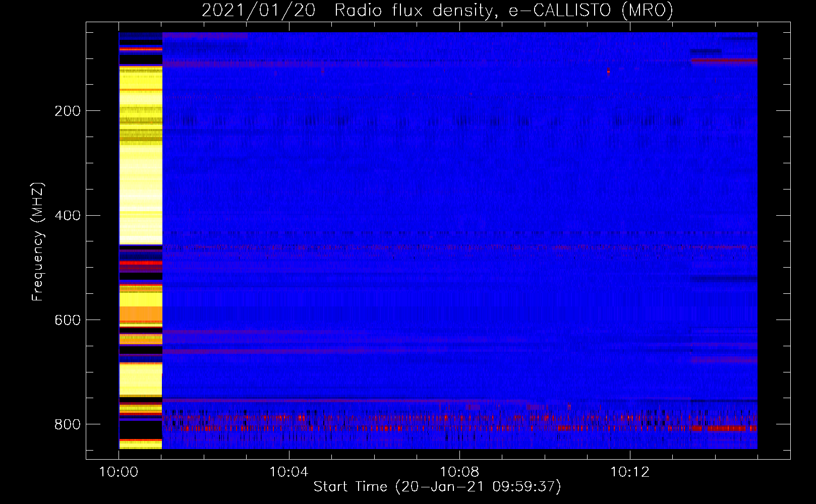816x504 pixels.
Task: Click the '10:08' time tick label
Action: pos(459,472)
